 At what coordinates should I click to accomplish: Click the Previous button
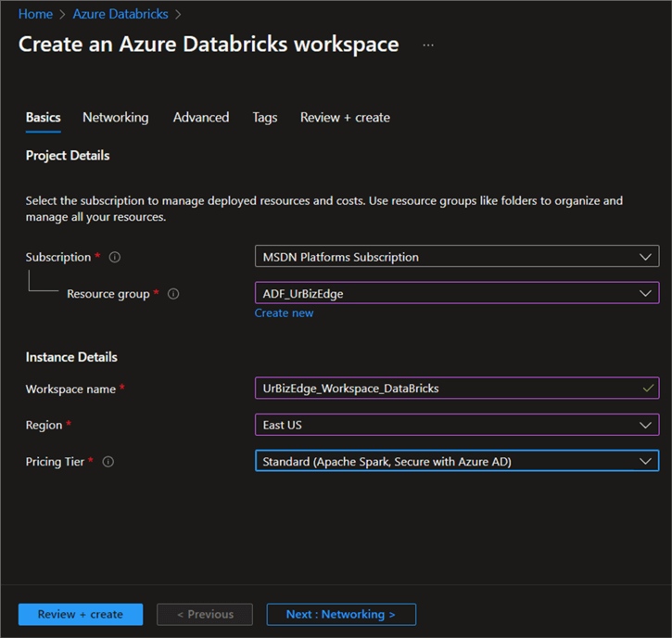click(205, 614)
